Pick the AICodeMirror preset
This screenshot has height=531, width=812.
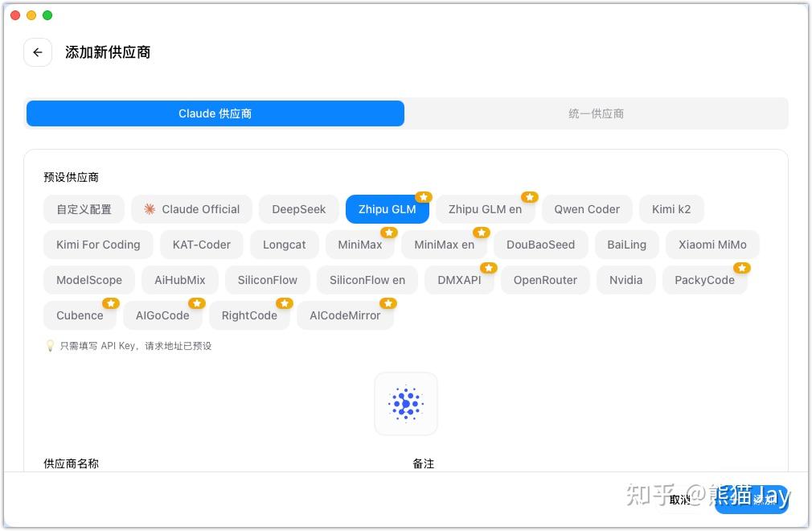pos(345,315)
